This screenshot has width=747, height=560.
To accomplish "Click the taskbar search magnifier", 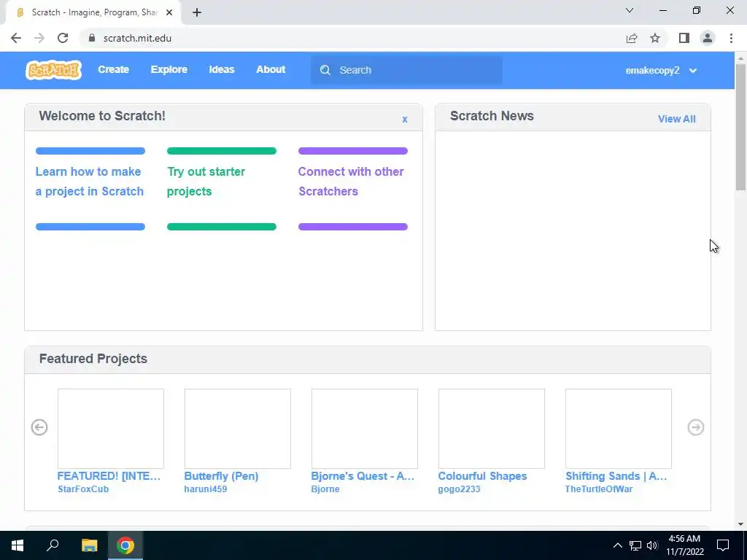I will click(53, 545).
